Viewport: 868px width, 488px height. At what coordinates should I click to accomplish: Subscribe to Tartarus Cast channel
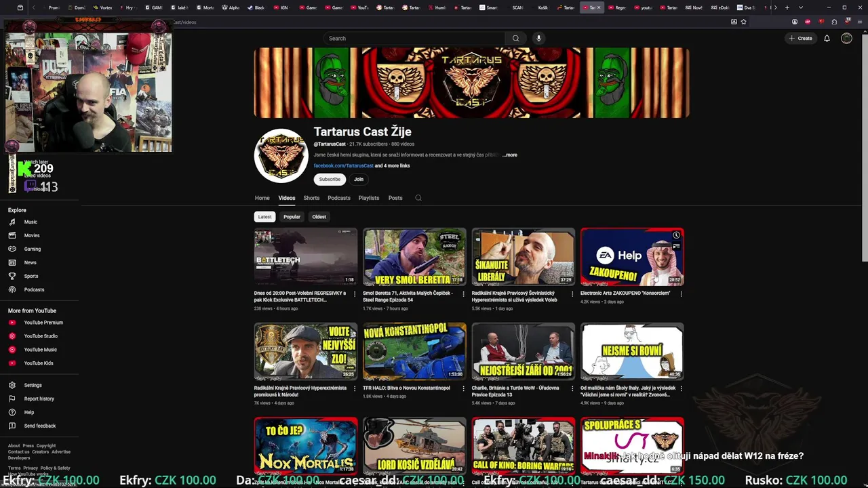[330, 179]
